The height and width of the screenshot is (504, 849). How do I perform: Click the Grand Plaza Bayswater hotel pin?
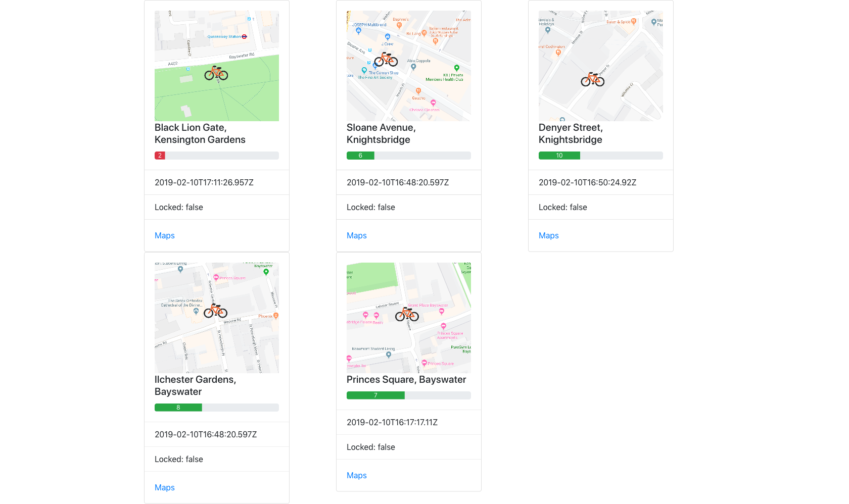[x=441, y=312]
